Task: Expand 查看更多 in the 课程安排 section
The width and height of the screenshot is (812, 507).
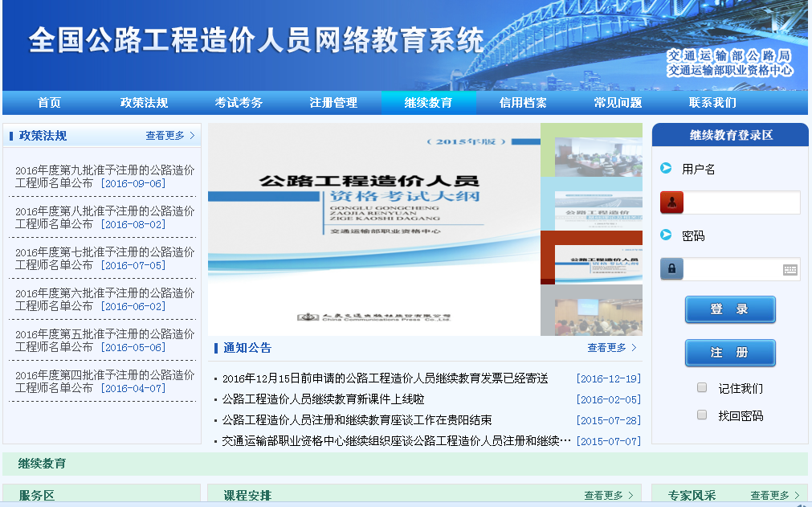Action: 608,496
